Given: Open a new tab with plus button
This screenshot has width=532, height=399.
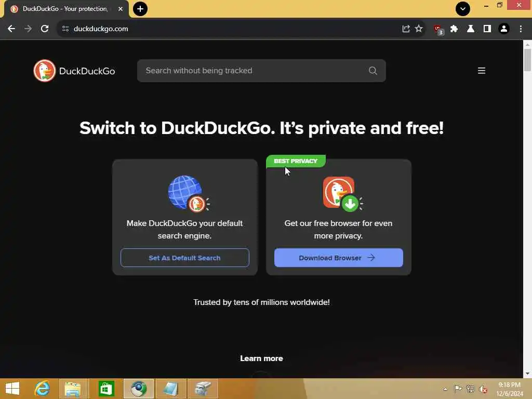Looking at the screenshot, I should [140, 9].
